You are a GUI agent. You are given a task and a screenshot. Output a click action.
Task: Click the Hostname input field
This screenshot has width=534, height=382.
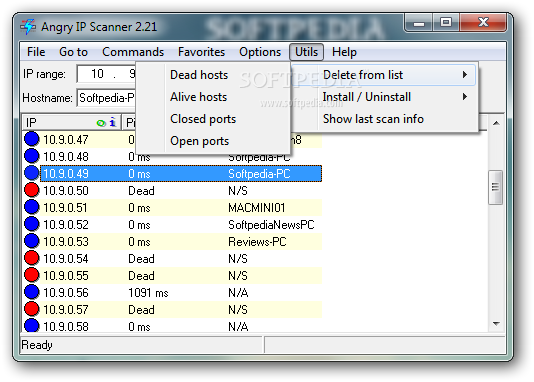point(107,98)
